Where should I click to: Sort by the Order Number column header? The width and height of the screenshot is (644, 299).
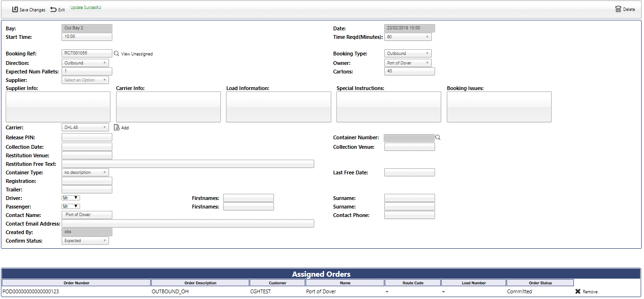[76, 283]
